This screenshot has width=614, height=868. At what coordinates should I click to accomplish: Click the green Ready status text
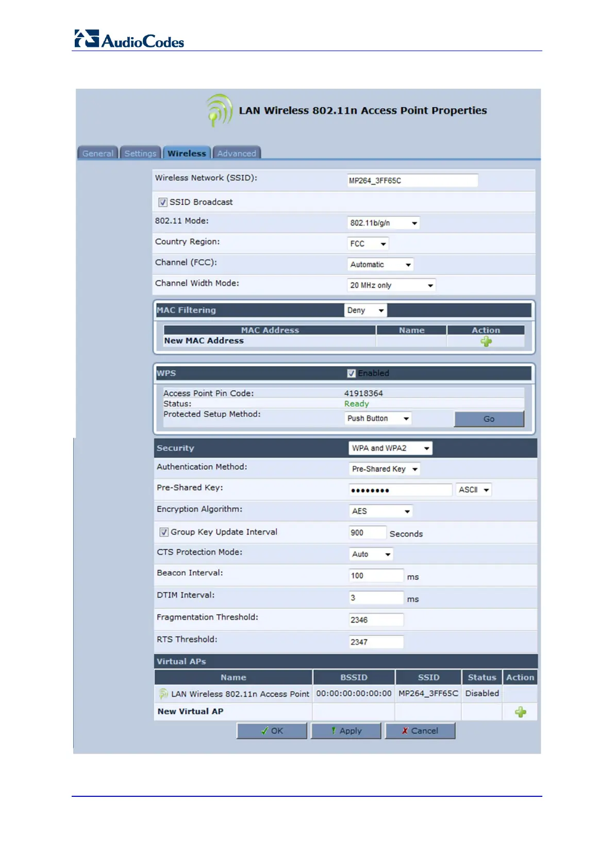tap(357, 404)
